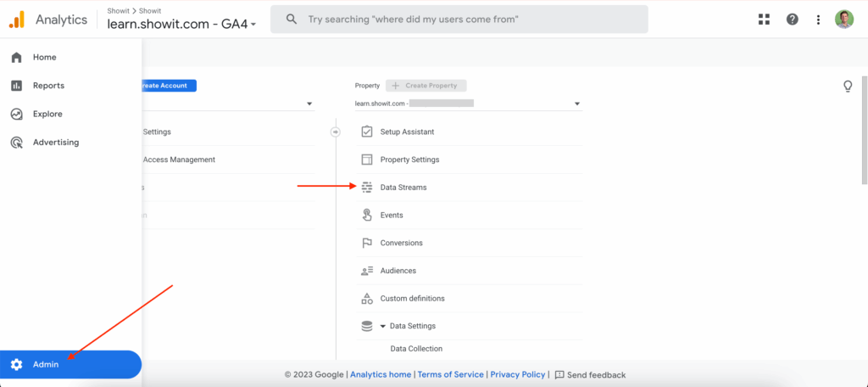Open Setup Assistant

point(407,132)
